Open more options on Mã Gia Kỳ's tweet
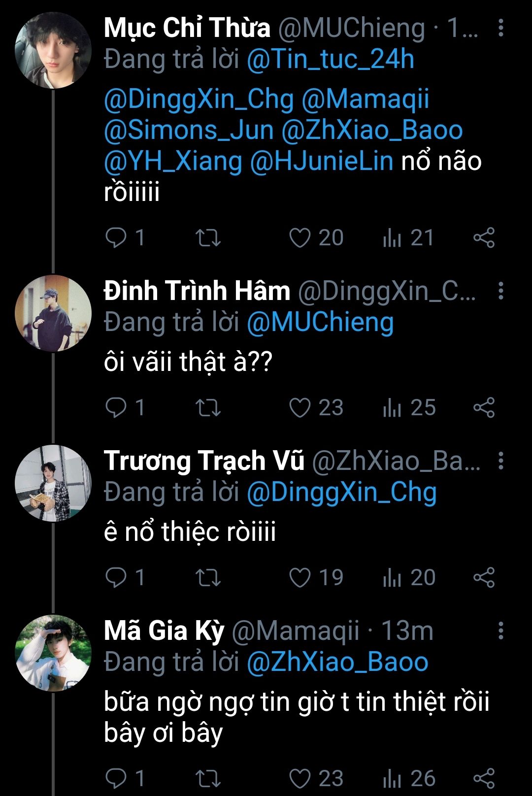The width and height of the screenshot is (532, 796). [x=501, y=631]
